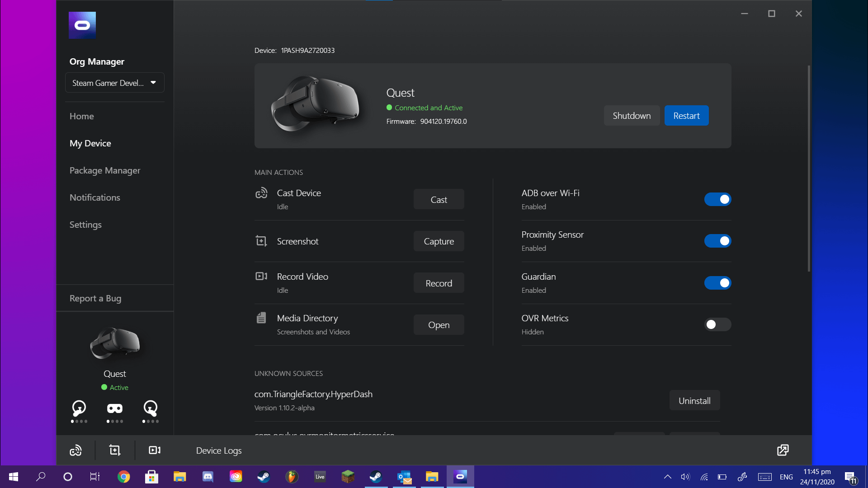
Task: Start casting from bottom toolbar cast icon
Action: [75, 450]
